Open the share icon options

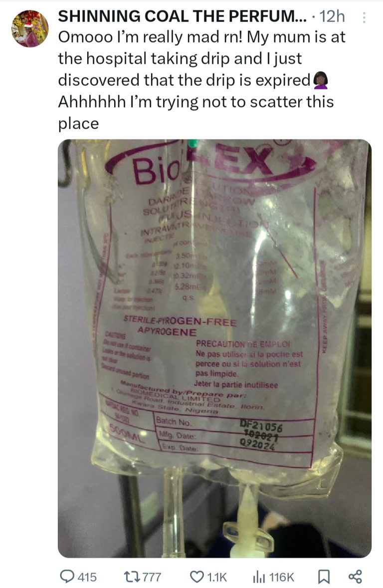(x=355, y=577)
